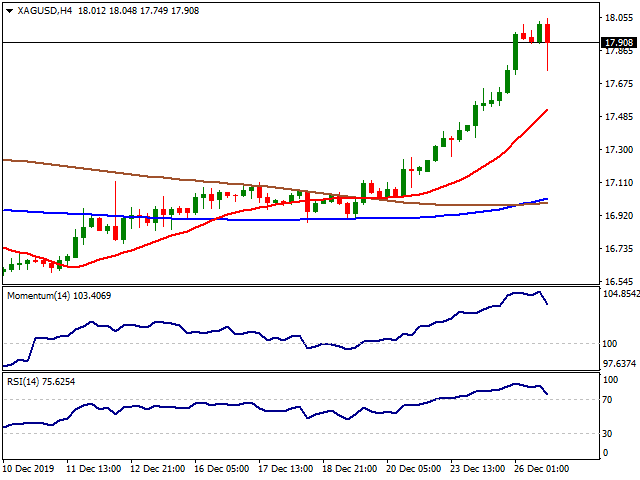Click time axis label 17 Dec 13:00
The width and height of the screenshot is (640, 480).
tap(286, 468)
